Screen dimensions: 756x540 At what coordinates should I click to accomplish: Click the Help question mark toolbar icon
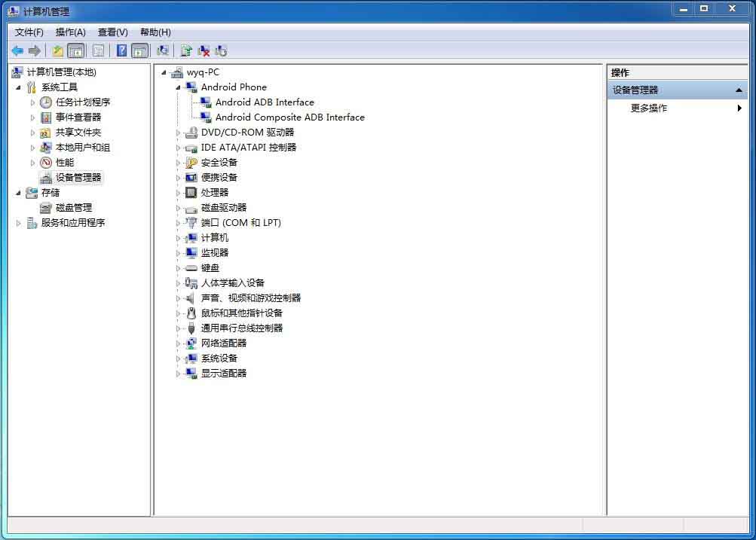tap(121, 50)
